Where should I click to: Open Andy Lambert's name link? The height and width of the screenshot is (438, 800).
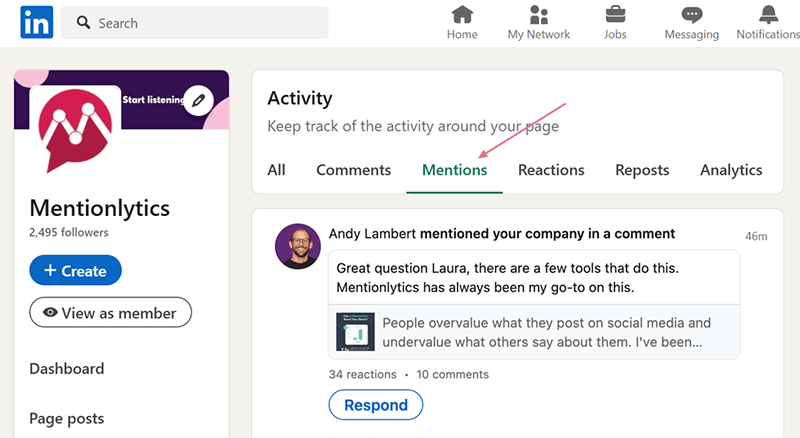pyautogui.click(x=372, y=234)
